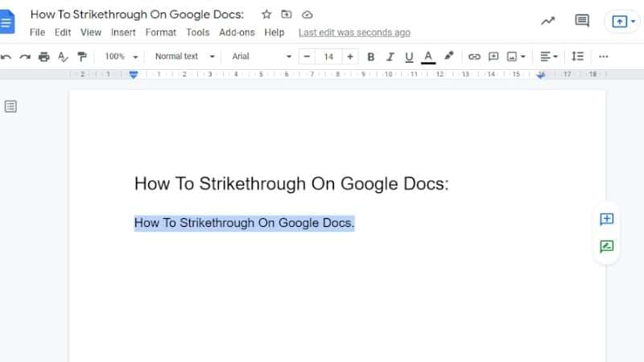
Task: Click the 'Last edit was seconds ago' link
Action: point(354,32)
